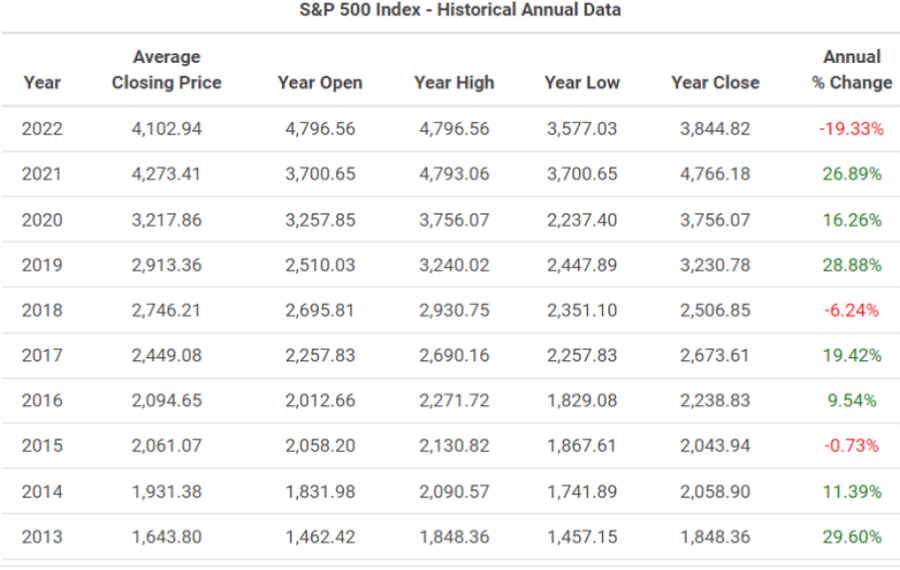Click the Year Low column header

[582, 83]
